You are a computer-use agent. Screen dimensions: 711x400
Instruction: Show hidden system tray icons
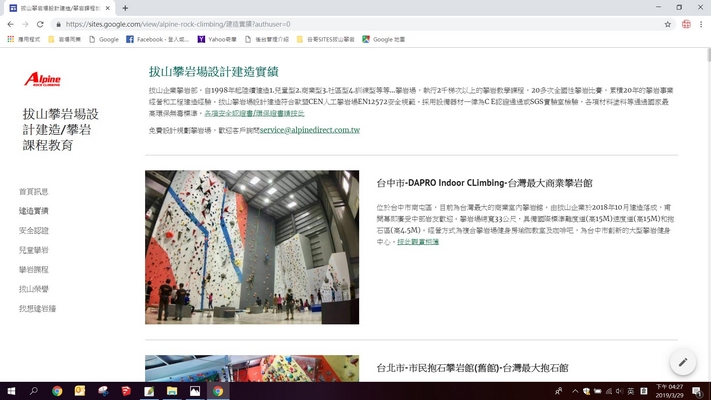tap(575, 391)
